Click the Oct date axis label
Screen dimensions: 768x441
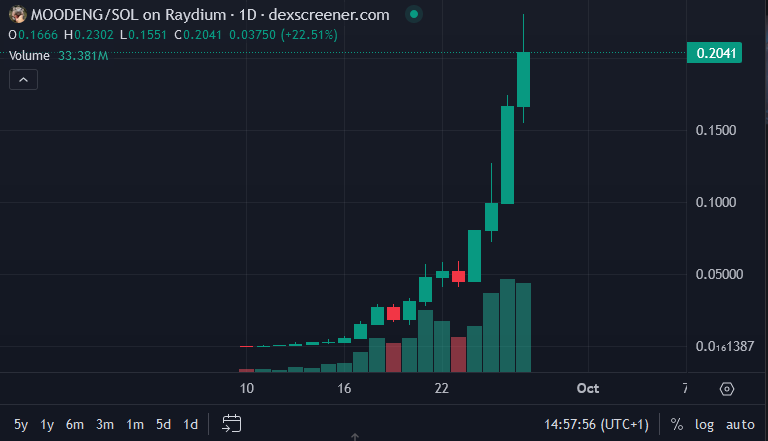588,389
